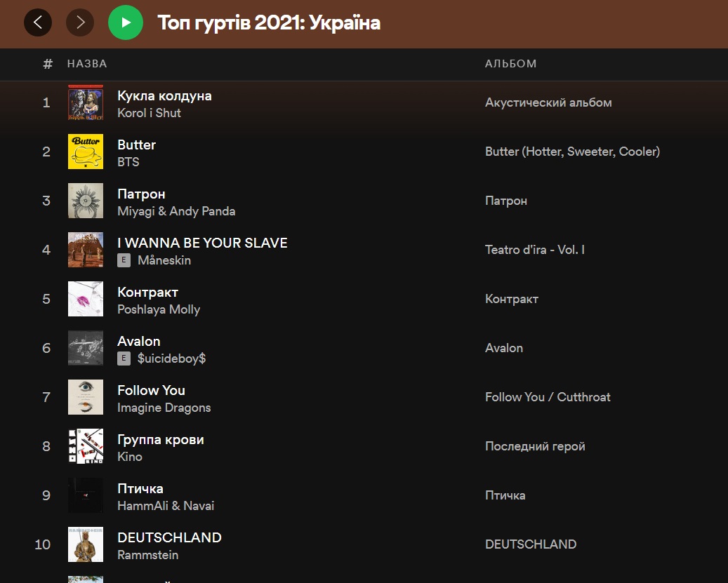
Task: Click the Патрон album artwork
Action: pyautogui.click(x=85, y=201)
